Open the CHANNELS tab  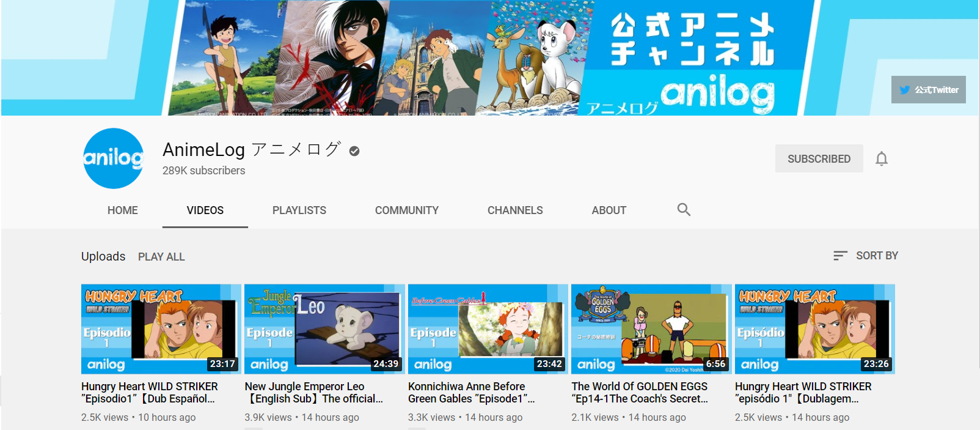coord(515,210)
